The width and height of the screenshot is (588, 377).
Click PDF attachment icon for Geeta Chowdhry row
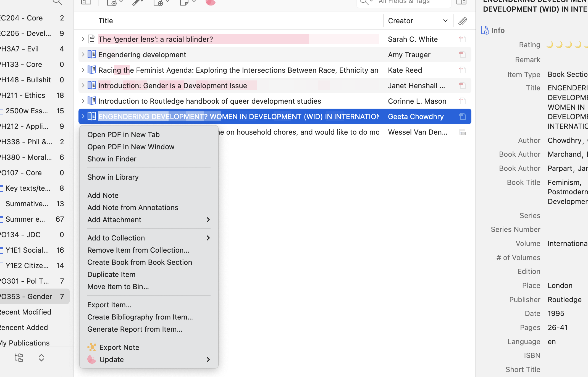(462, 117)
